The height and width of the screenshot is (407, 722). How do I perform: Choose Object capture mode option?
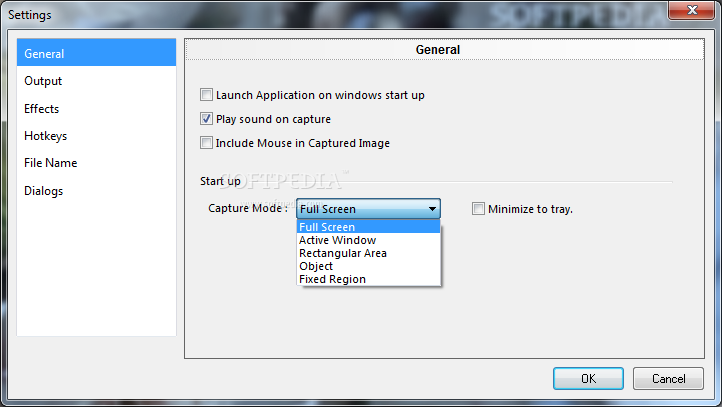(368, 266)
